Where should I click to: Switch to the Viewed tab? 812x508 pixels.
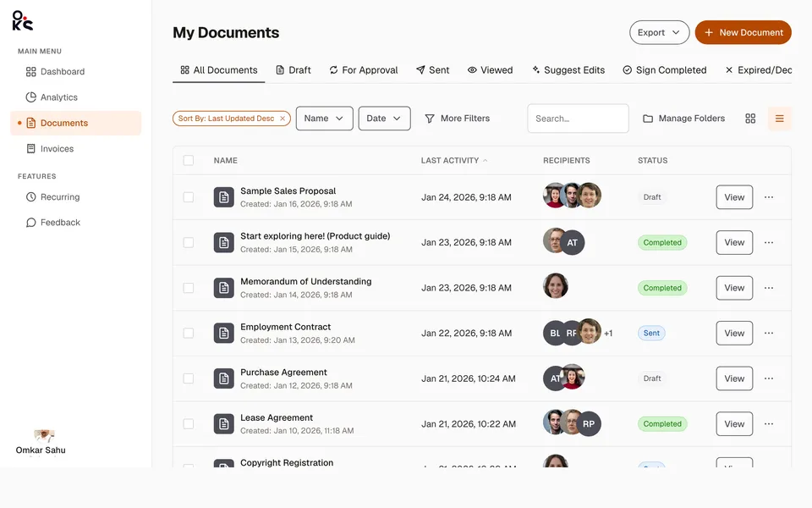[490, 70]
